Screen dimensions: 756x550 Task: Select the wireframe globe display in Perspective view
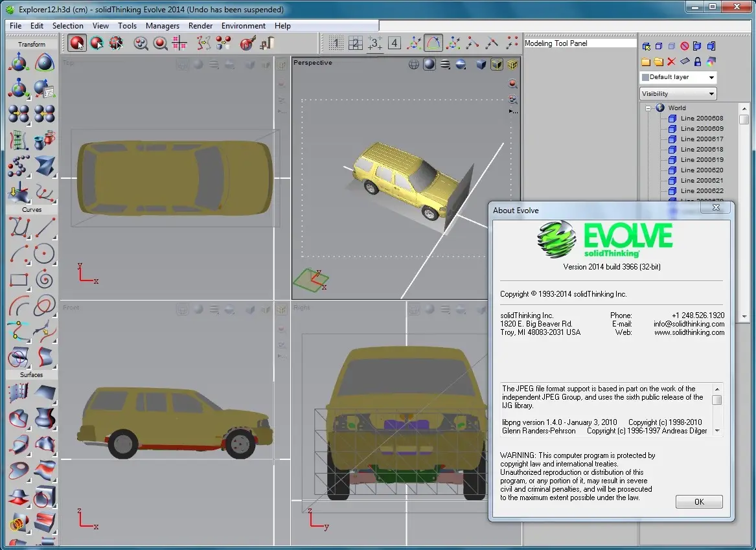click(x=414, y=64)
